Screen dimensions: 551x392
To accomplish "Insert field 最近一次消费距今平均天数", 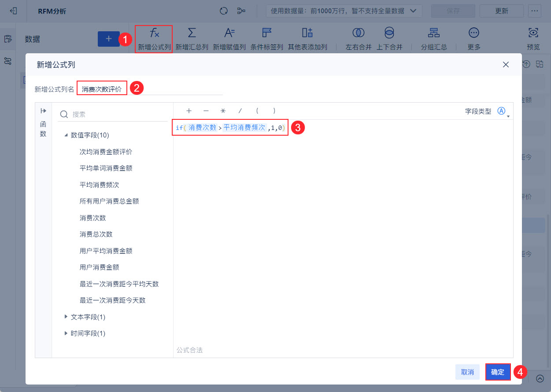I will 119,284.
